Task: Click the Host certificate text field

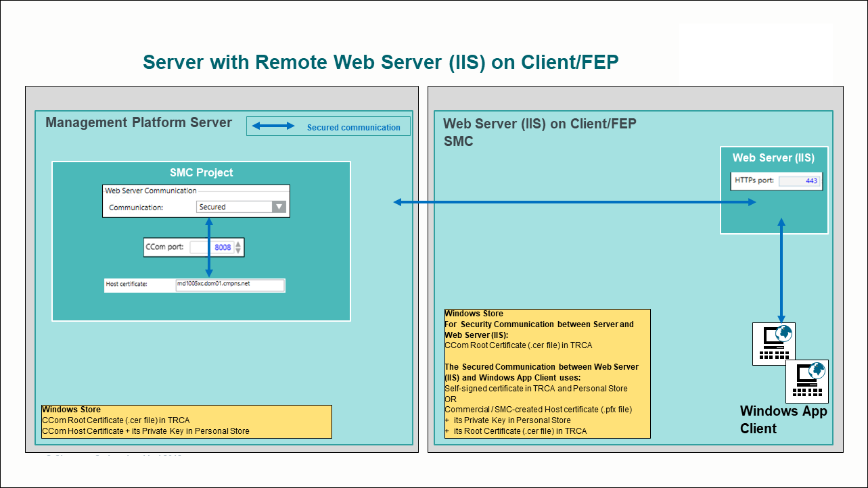Action: tap(229, 285)
